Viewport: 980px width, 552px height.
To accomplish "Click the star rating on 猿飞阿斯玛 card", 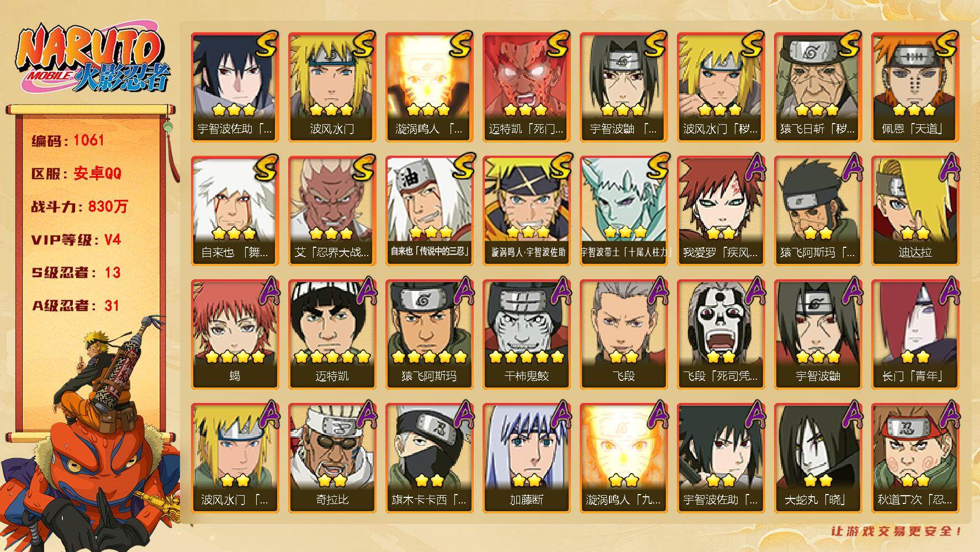I will pyautogui.click(x=429, y=357).
